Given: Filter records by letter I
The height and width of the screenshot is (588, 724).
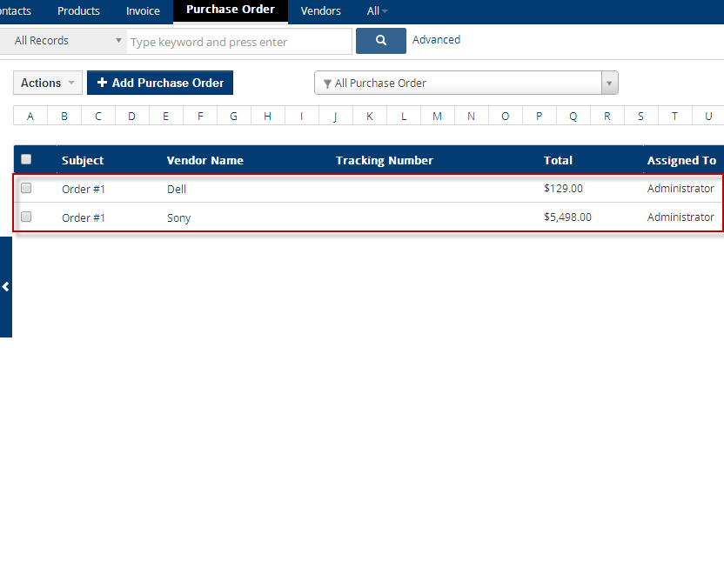Looking at the screenshot, I should (301, 116).
